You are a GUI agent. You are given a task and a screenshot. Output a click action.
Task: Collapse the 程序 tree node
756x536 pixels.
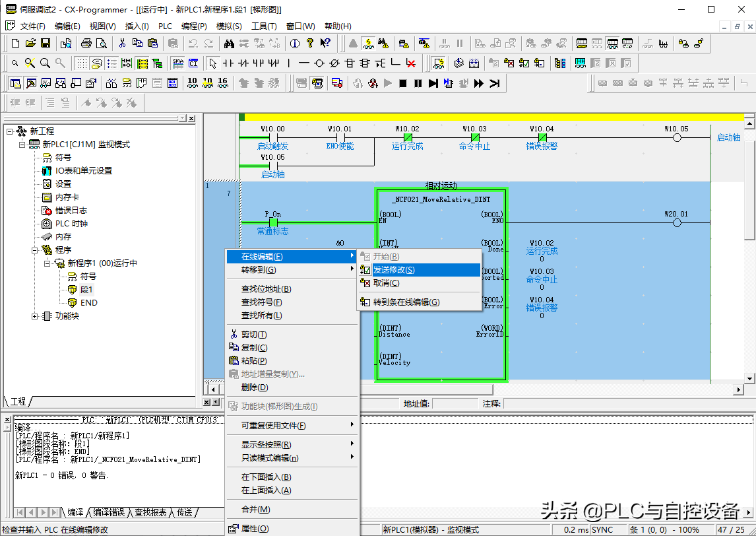click(35, 250)
